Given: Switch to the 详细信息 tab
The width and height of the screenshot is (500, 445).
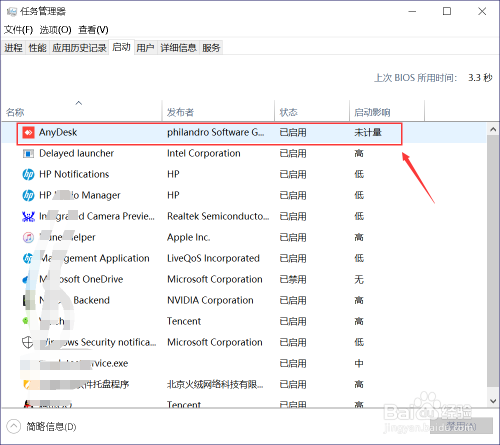Looking at the screenshot, I should click(178, 48).
